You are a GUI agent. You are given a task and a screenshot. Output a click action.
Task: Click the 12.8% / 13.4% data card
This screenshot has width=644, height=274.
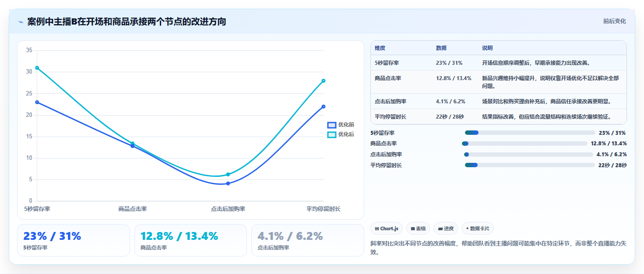pyautogui.click(x=191, y=240)
